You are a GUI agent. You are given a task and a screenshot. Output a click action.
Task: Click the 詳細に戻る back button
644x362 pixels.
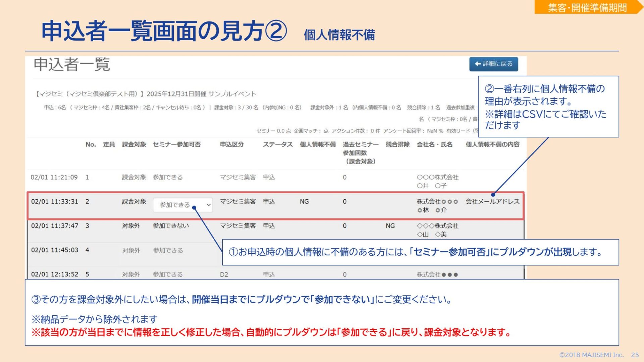493,64
